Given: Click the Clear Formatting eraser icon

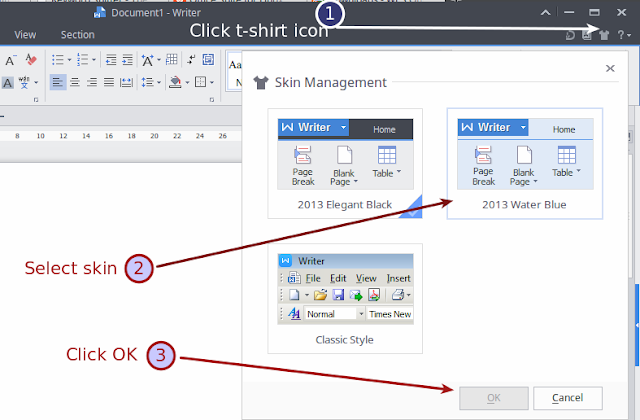Looking at the screenshot, I should [x=31, y=60].
